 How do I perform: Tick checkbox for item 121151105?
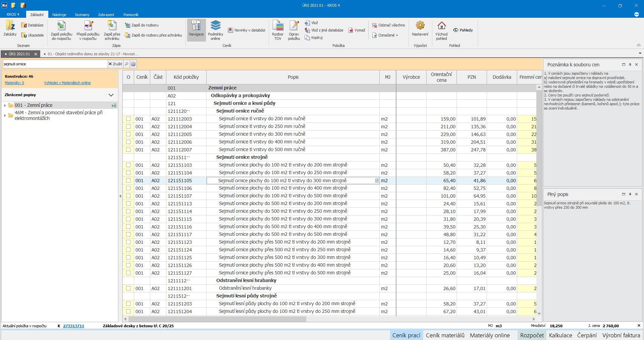[128, 181]
